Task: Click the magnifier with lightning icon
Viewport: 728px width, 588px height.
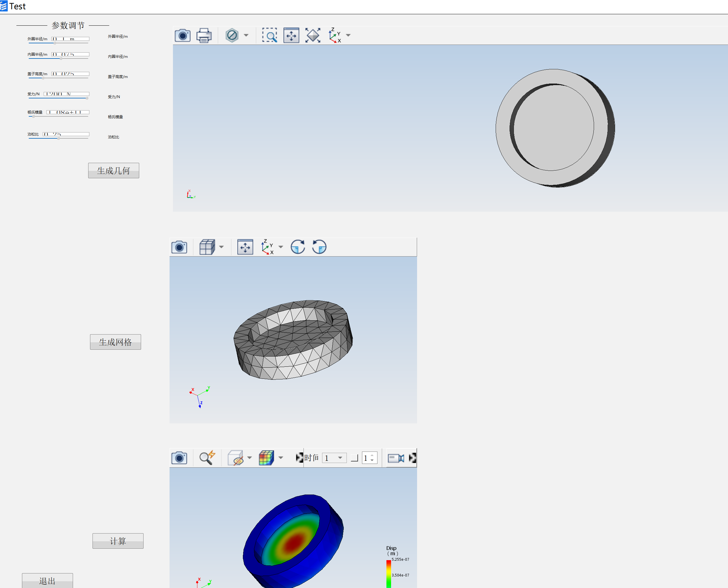Action: point(207,458)
